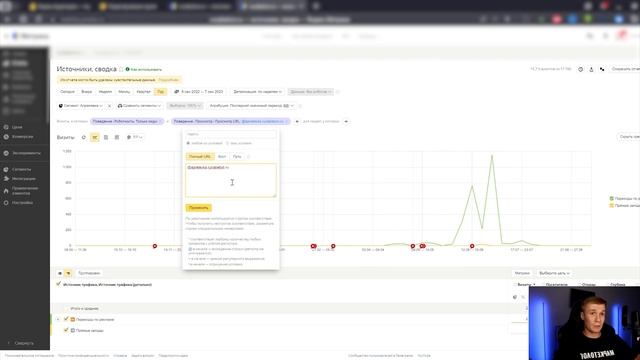Click the share icon near save report
The height and width of the screenshot is (360, 640).
[602, 69]
